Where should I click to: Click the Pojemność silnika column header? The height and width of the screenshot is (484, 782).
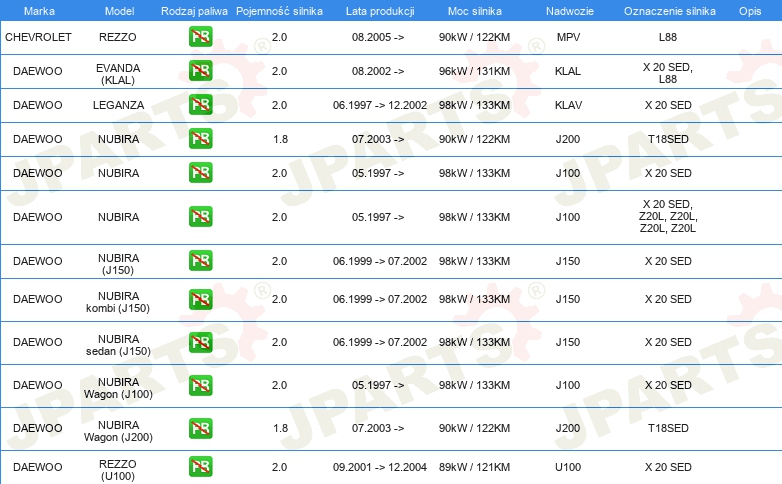click(x=279, y=11)
